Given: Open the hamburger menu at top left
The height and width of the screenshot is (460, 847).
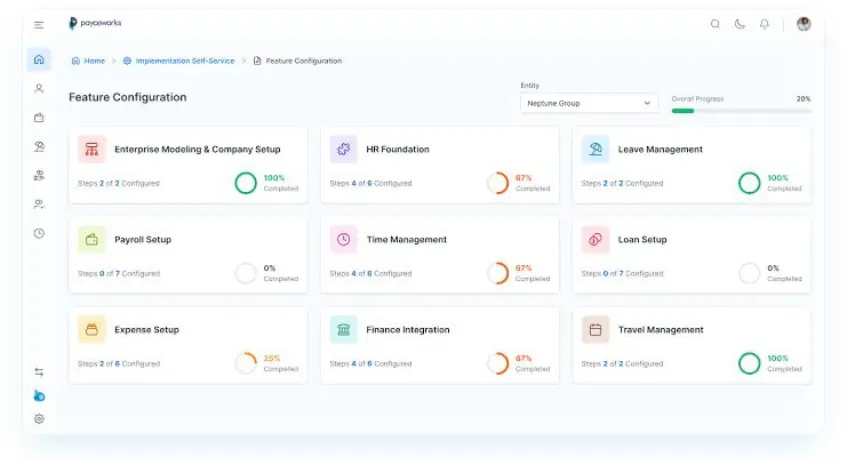Looking at the screenshot, I should [x=39, y=25].
